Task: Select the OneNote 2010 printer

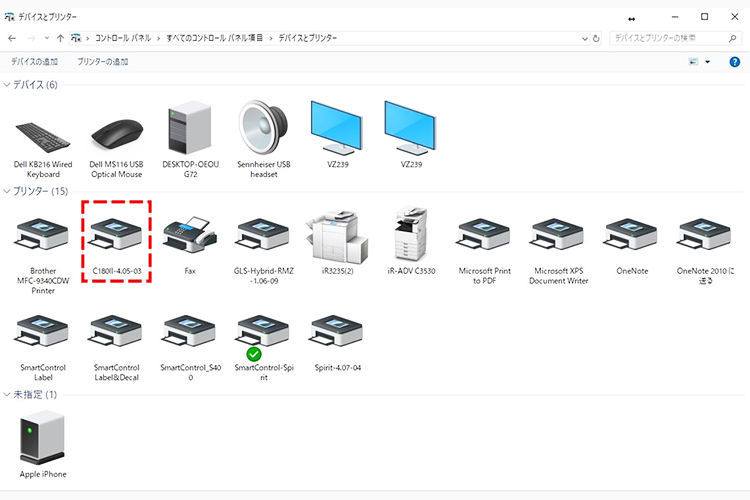Action: tap(706, 249)
